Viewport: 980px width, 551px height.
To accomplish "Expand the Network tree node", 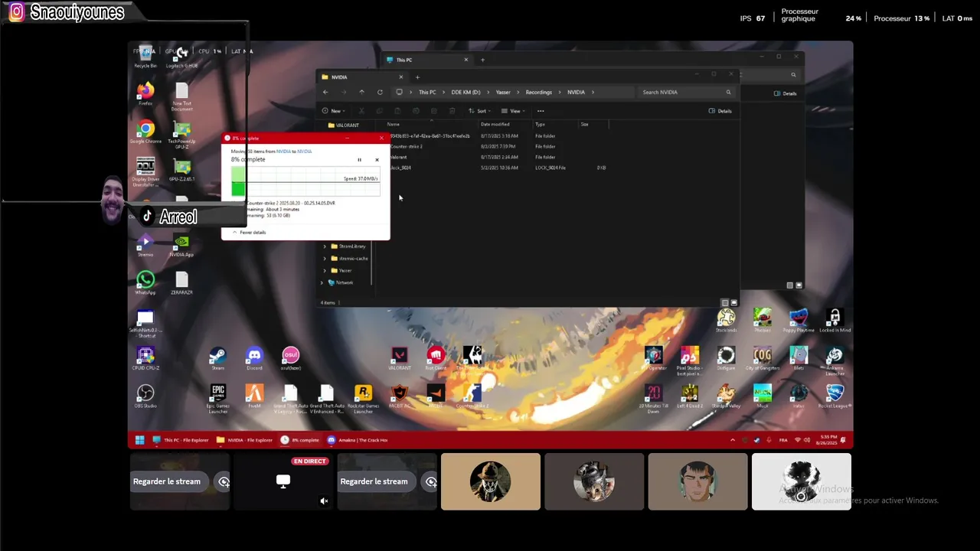I will (321, 282).
